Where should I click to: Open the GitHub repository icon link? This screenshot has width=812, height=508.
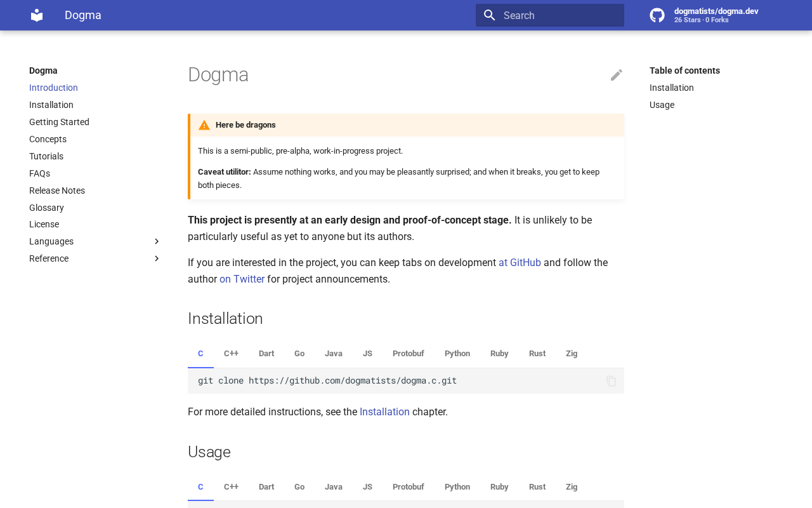pyautogui.click(x=657, y=15)
